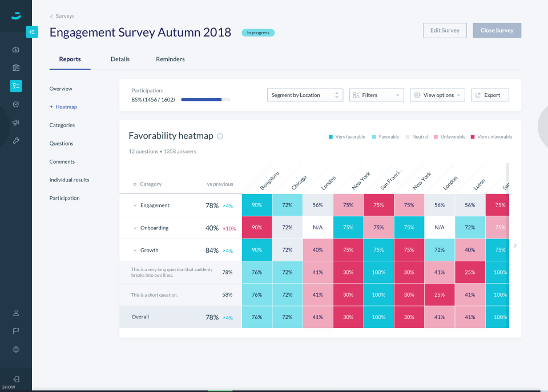Screen dimensions: 548x392
Task: Open the settings gear icon
Action: pyautogui.click(x=16, y=349)
